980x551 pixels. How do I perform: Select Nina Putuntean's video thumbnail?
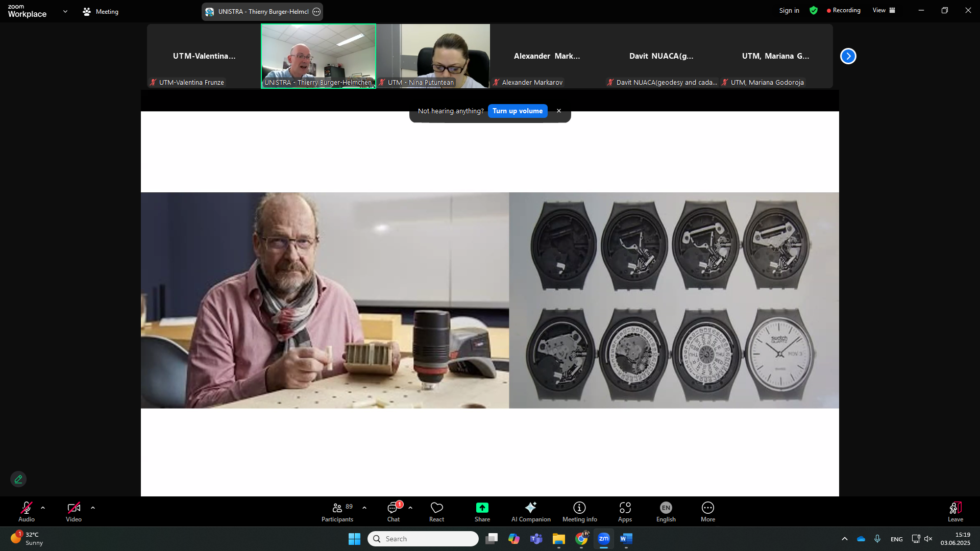[433, 55]
